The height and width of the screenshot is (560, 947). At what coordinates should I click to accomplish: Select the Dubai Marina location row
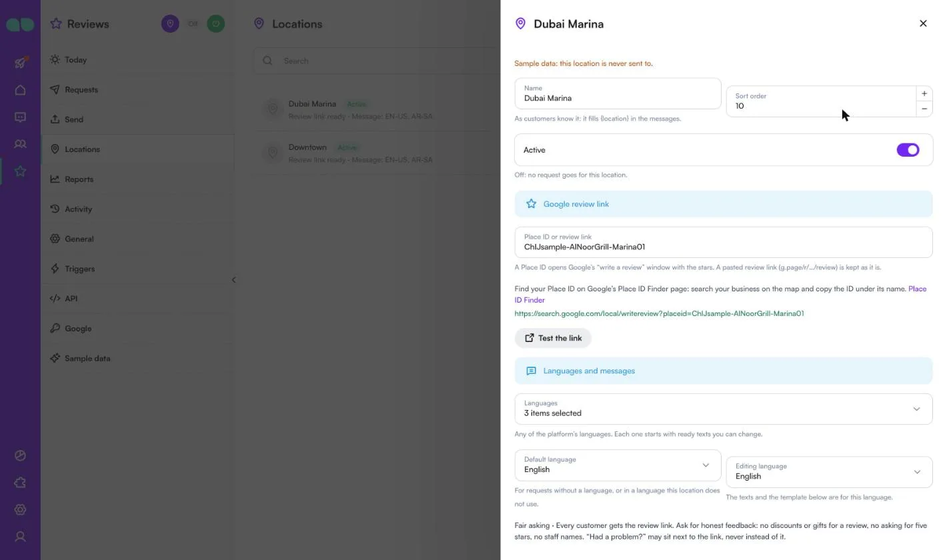click(x=377, y=110)
